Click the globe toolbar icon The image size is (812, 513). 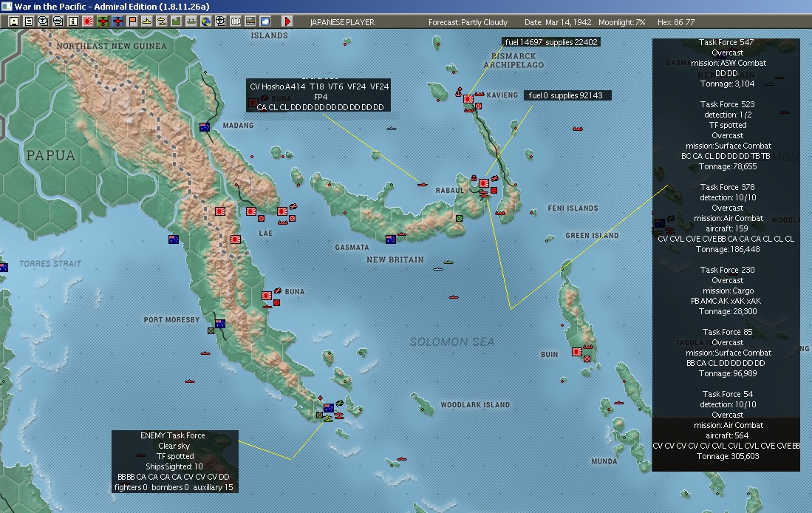pos(206,21)
